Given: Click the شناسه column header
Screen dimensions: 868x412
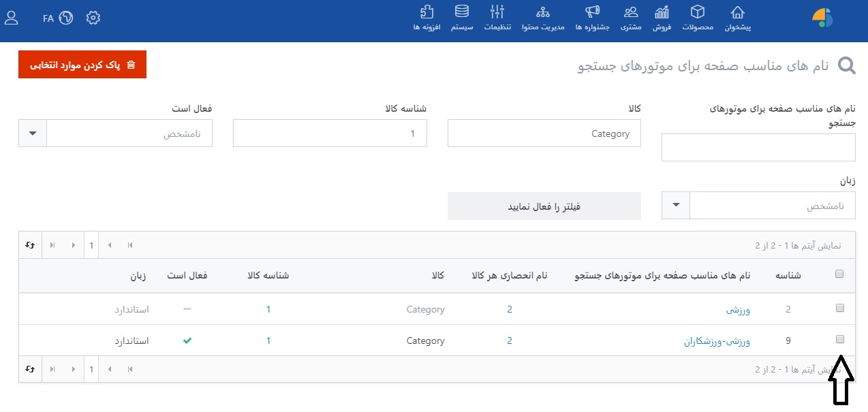Looking at the screenshot, I should [788, 276].
